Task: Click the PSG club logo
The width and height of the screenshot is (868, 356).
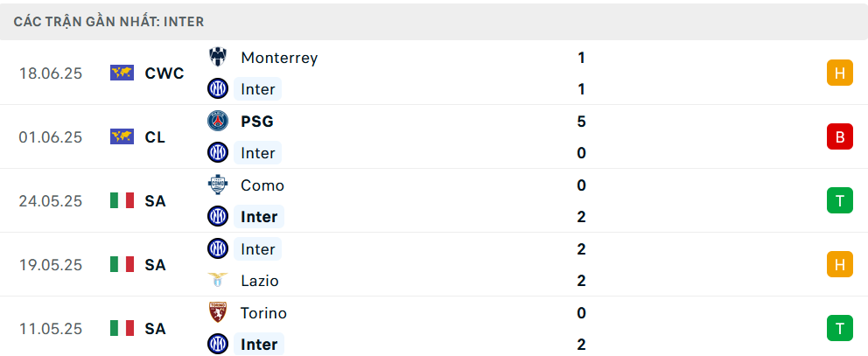Action: coord(218,121)
